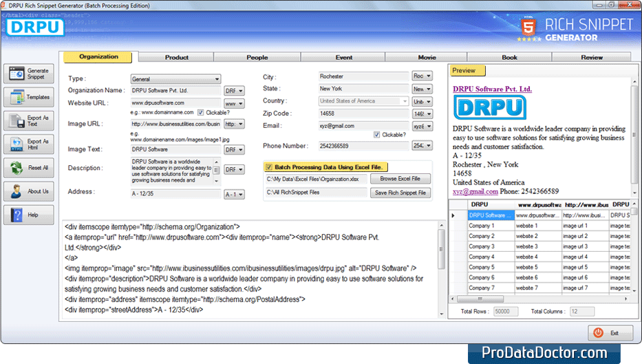Viewport: 642px width, 364px height.
Task: Switch to the Event tab
Action: 344,57
